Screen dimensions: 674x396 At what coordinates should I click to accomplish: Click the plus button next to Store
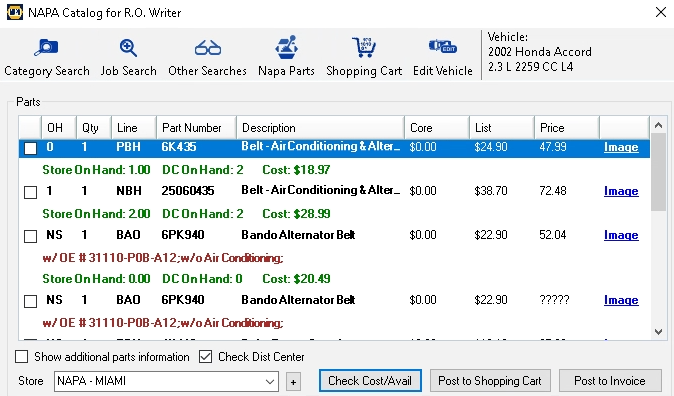coord(293,382)
